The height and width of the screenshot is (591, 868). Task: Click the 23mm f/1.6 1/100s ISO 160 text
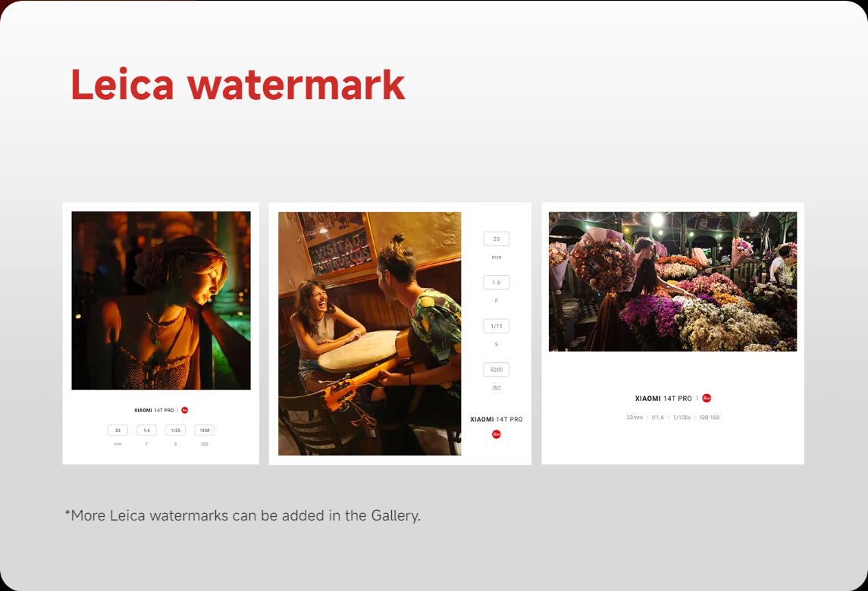pyautogui.click(x=673, y=417)
